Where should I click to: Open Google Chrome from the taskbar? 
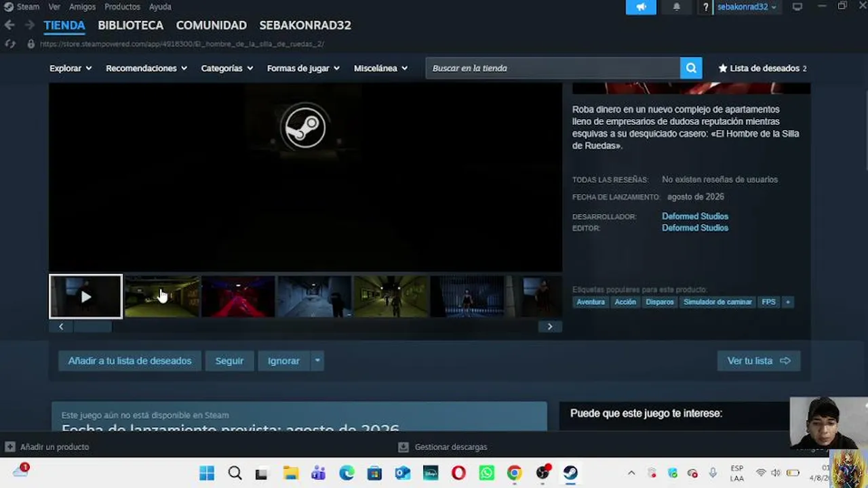pos(515,472)
